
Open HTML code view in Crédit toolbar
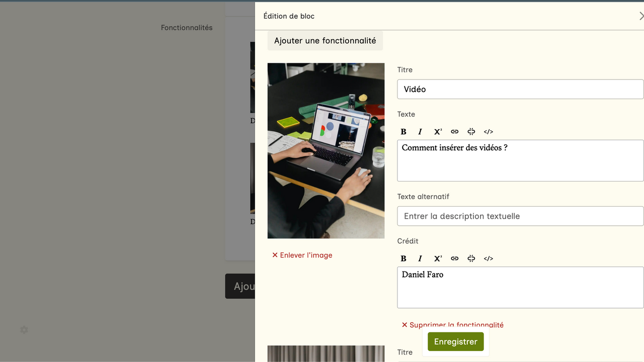click(489, 258)
